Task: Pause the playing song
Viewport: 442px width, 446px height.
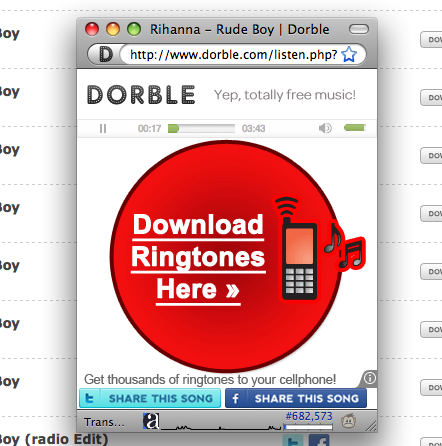Action: point(103,128)
